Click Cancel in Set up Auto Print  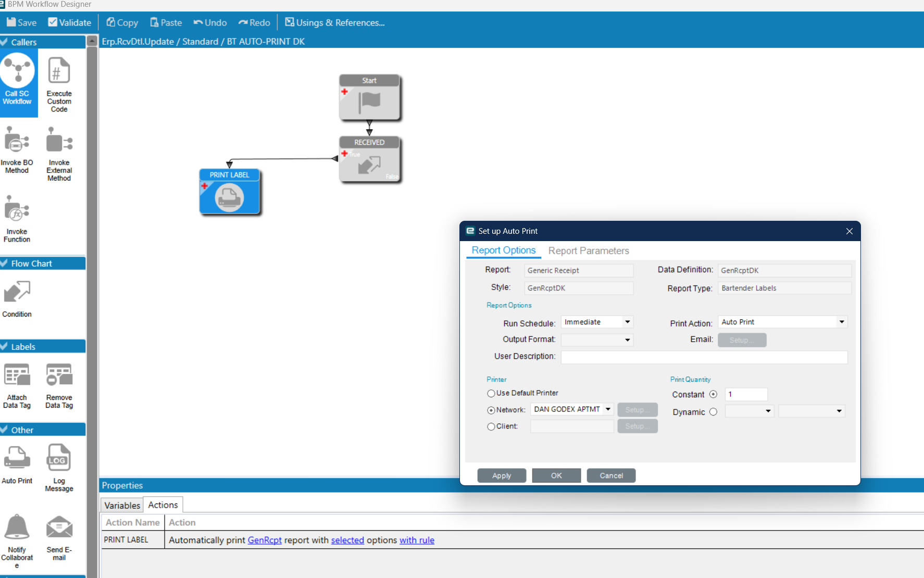tap(611, 475)
